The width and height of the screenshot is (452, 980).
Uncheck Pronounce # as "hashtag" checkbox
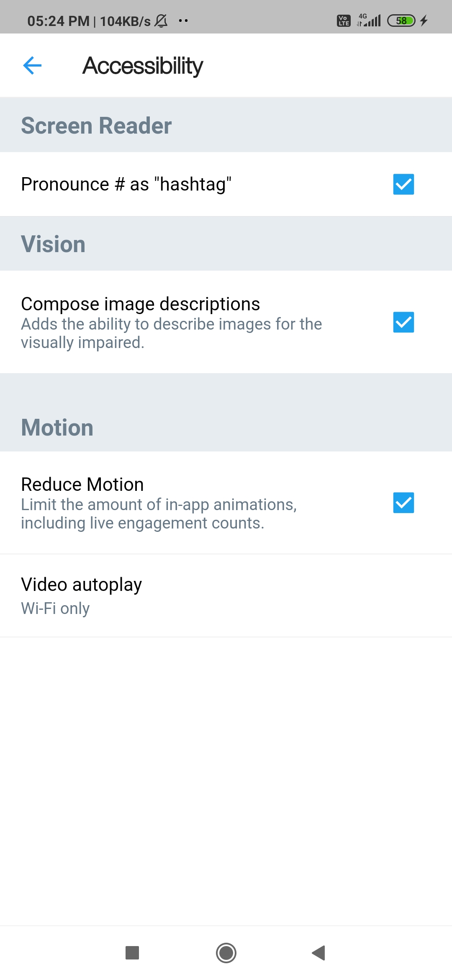(x=403, y=184)
